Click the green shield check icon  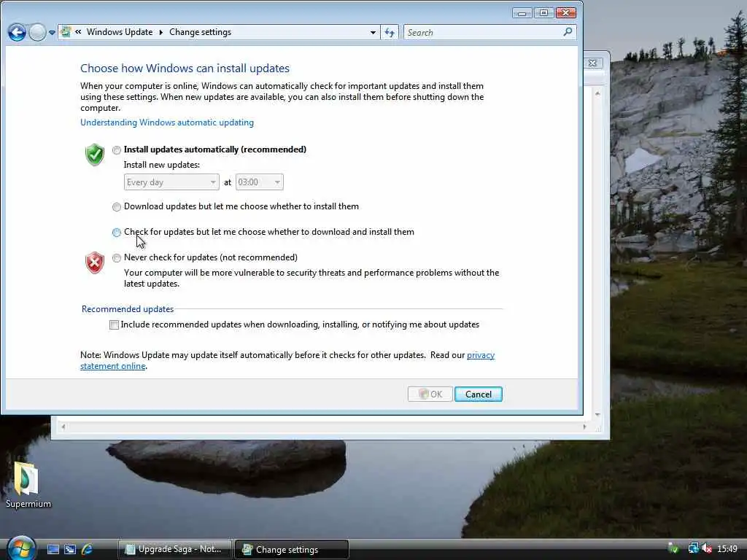pyautogui.click(x=95, y=155)
